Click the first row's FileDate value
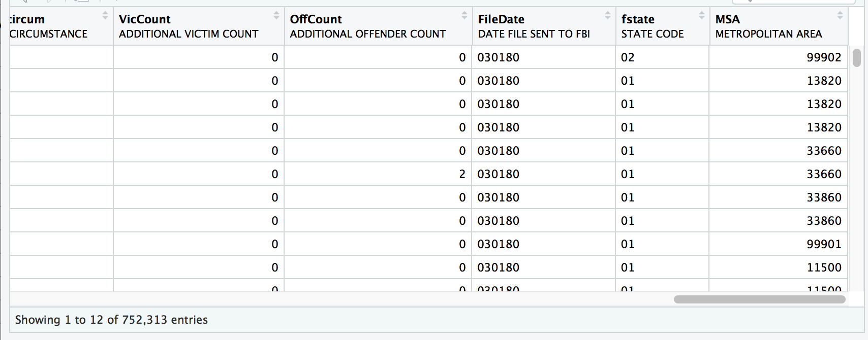This screenshot has width=868, height=340. 498,57
